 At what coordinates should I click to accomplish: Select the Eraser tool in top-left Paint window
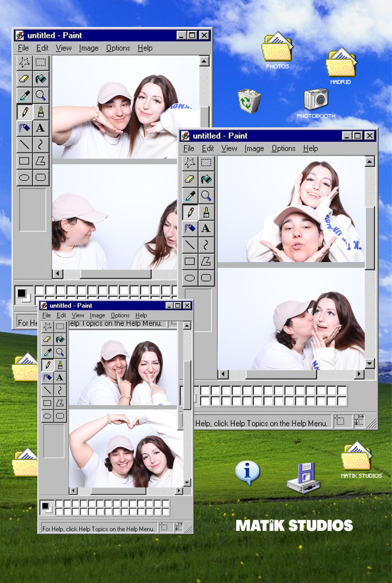[24, 79]
